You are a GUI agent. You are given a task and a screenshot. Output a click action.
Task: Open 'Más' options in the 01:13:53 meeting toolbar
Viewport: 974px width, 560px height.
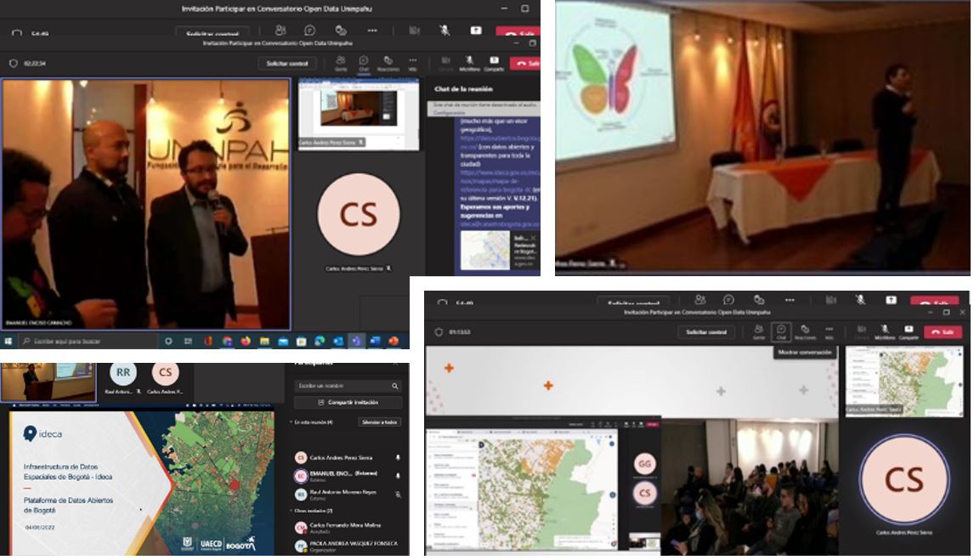(830, 331)
